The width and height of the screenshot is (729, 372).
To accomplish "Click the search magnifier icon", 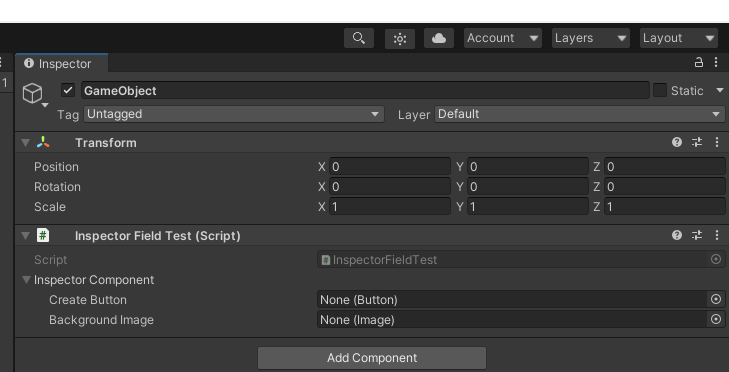I will 359,38.
